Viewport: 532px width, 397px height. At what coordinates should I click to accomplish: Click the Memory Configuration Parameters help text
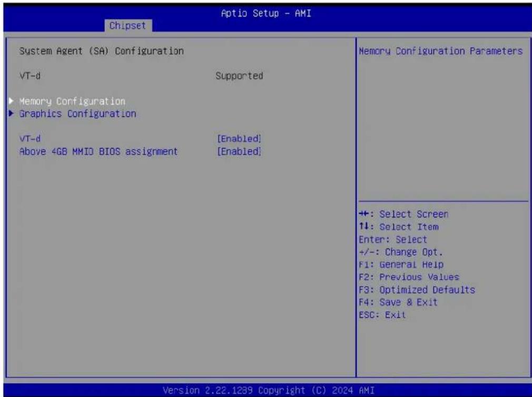point(441,51)
